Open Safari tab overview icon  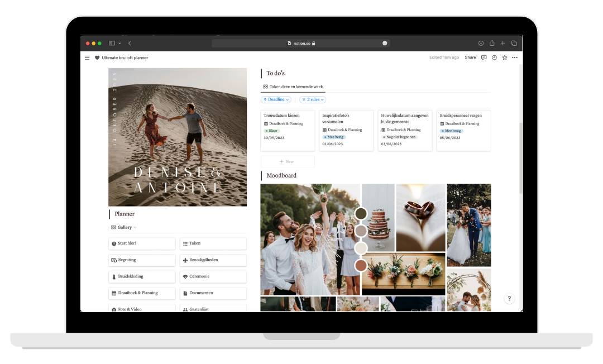[514, 43]
